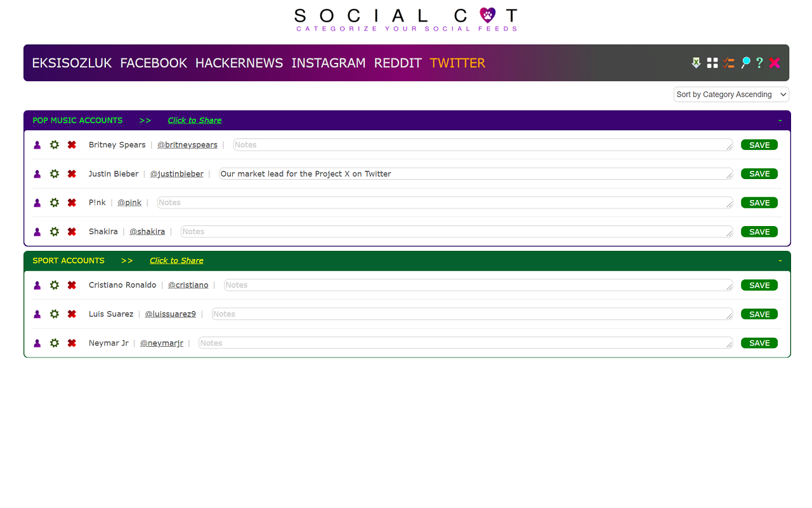Save notes for Neymar Jr
This screenshot has height=508, width=812.
coord(759,343)
